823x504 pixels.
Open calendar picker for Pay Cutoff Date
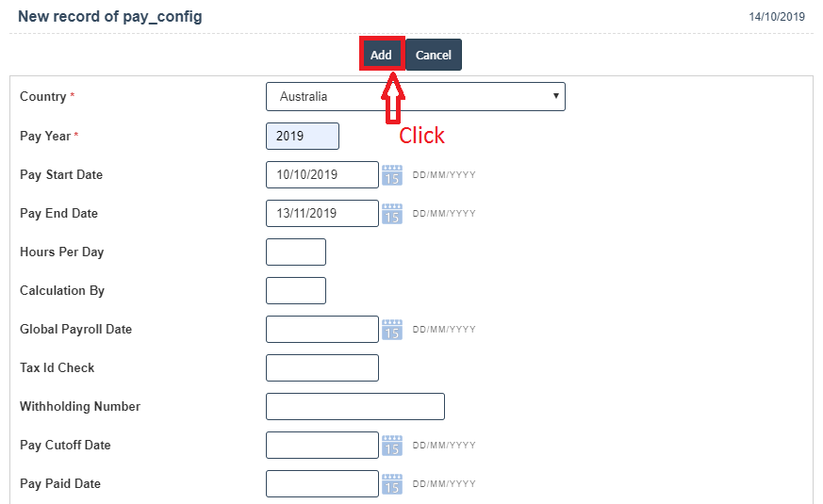pos(392,446)
